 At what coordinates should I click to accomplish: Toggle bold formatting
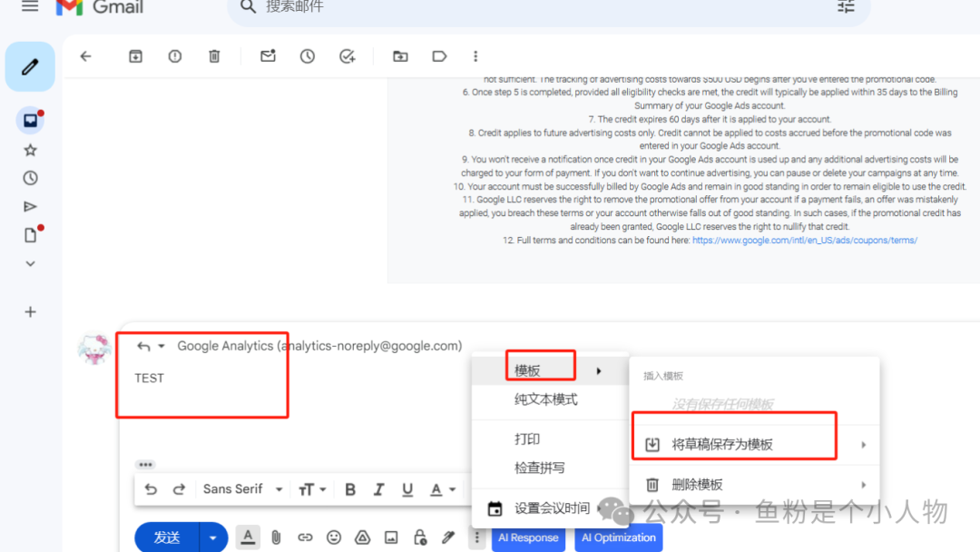[349, 488]
